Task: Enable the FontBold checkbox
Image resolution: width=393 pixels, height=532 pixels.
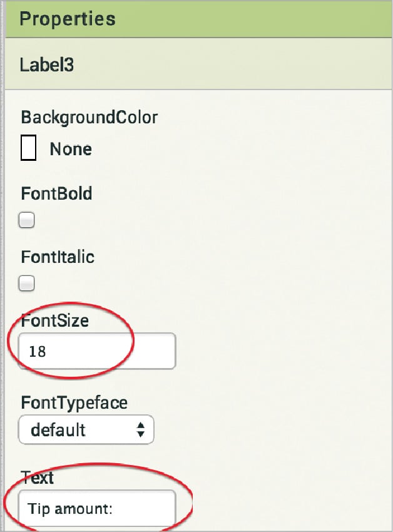Action: pyautogui.click(x=26, y=220)
